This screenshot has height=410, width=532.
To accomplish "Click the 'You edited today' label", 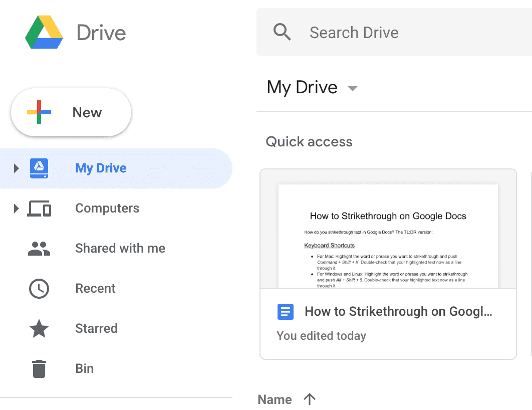I will click(x=321, y=336).
